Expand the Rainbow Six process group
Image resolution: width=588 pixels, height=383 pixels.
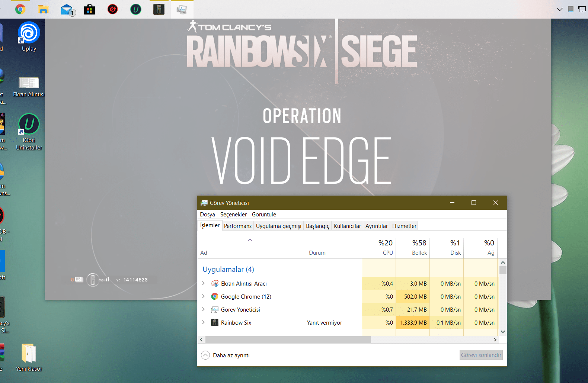[203, 322]
